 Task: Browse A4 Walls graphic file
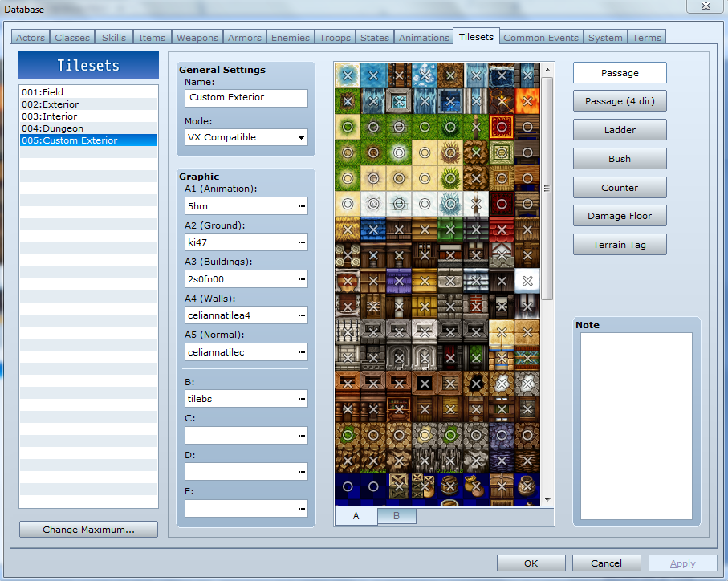[x=302, y=315]
